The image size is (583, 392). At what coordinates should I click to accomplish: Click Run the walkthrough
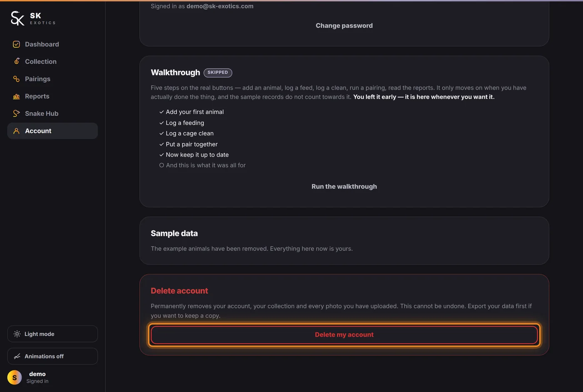pos(344,187)
